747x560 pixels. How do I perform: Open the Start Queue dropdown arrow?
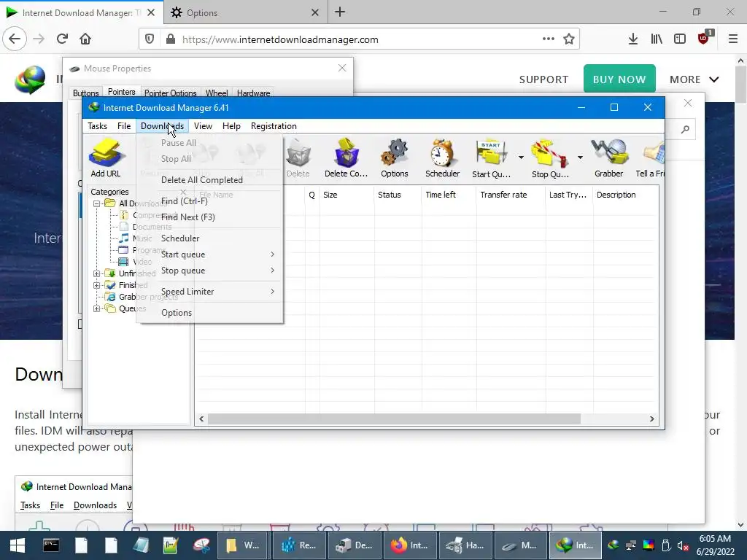click(521, 157)
